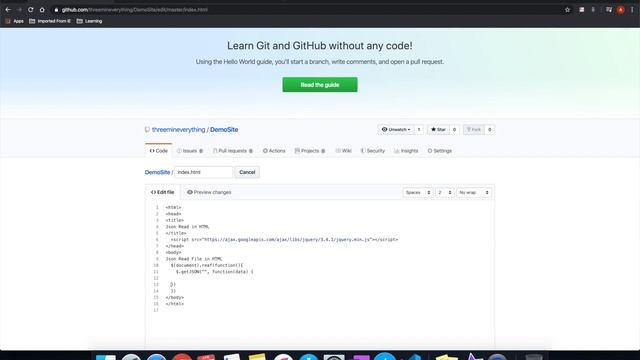Select the Preview changes tab
Screen dimensions: 640x360
point(209,192)
